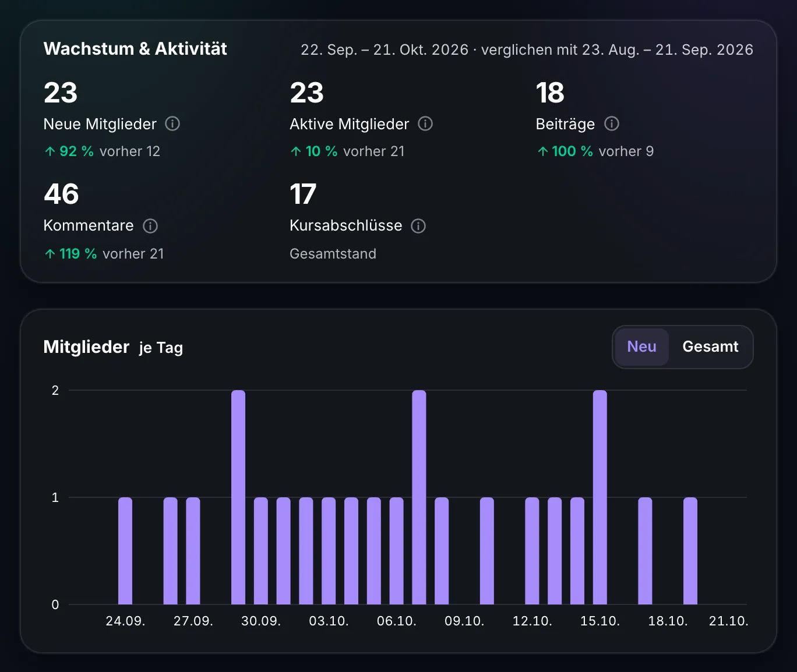Click the date range comparison text

coord(527,49)
